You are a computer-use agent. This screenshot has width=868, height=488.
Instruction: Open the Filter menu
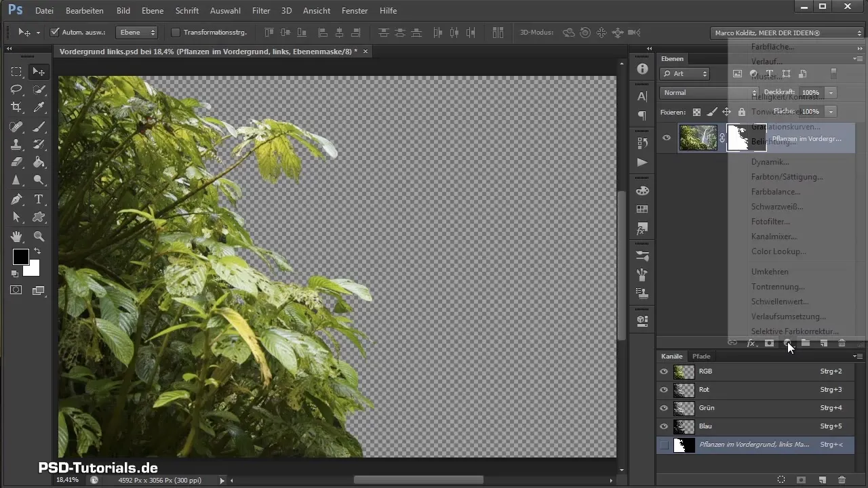261,11
